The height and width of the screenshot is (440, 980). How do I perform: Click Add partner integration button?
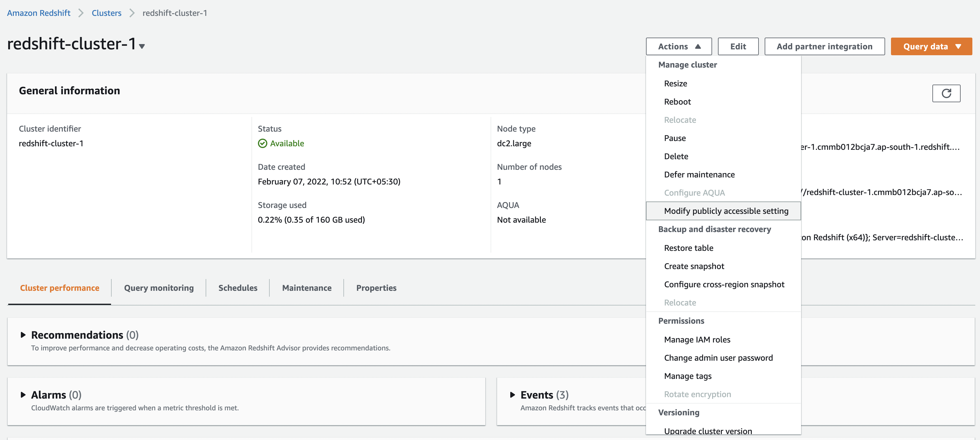(x=824, y=46)
